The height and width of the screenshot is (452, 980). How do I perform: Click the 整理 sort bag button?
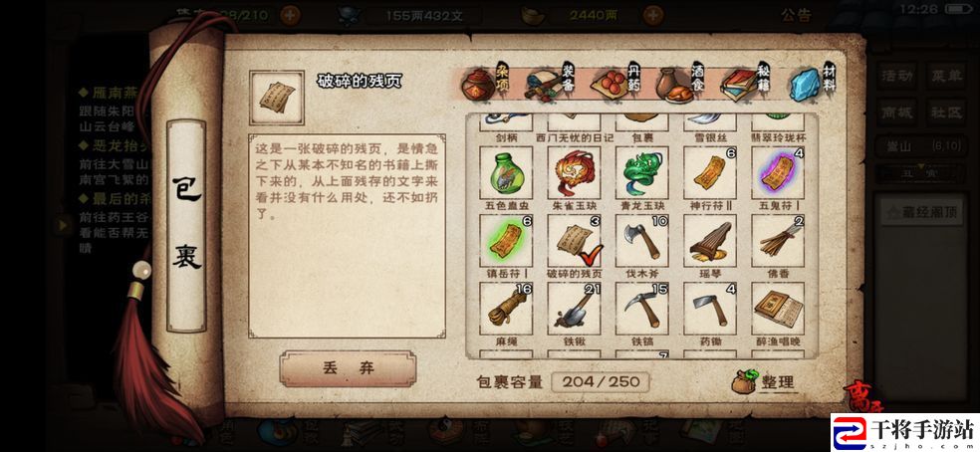coord(765,382)
